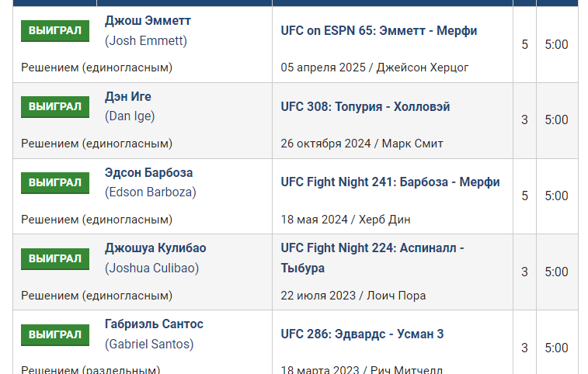Open UFC on ESPN 65 event link

(x=379, y=31)
